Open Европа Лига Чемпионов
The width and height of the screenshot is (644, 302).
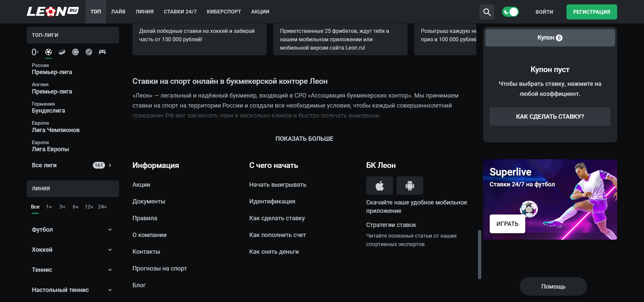coord(56,127)
